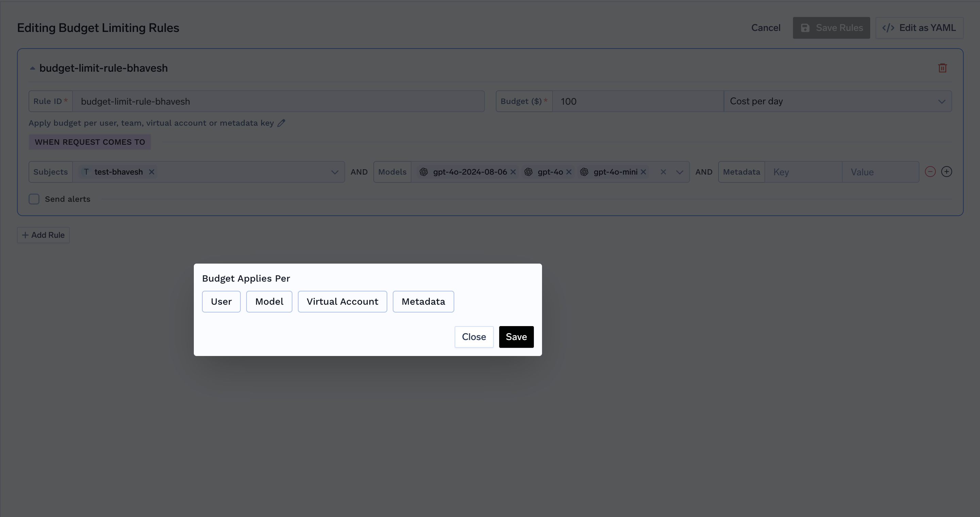
Task: Click the Metadata Key input field
Action: point(803,172)
